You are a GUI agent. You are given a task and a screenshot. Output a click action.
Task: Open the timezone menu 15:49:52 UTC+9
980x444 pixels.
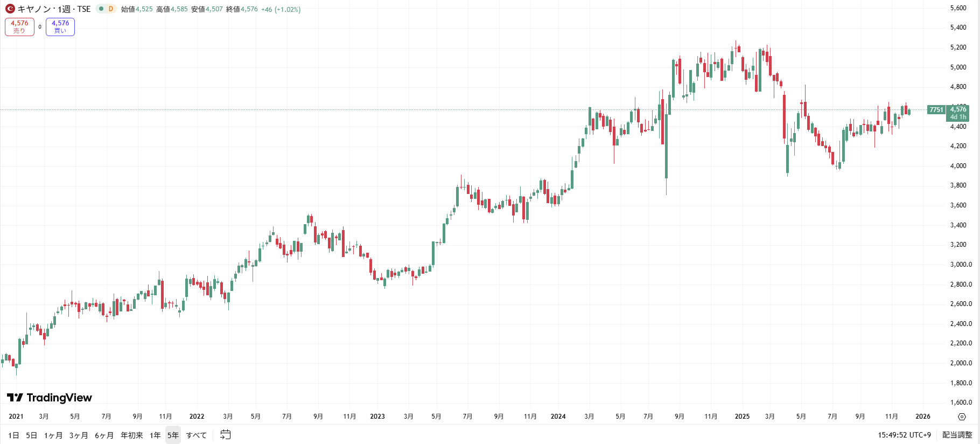pyautogui.click(x=904, y=435)
